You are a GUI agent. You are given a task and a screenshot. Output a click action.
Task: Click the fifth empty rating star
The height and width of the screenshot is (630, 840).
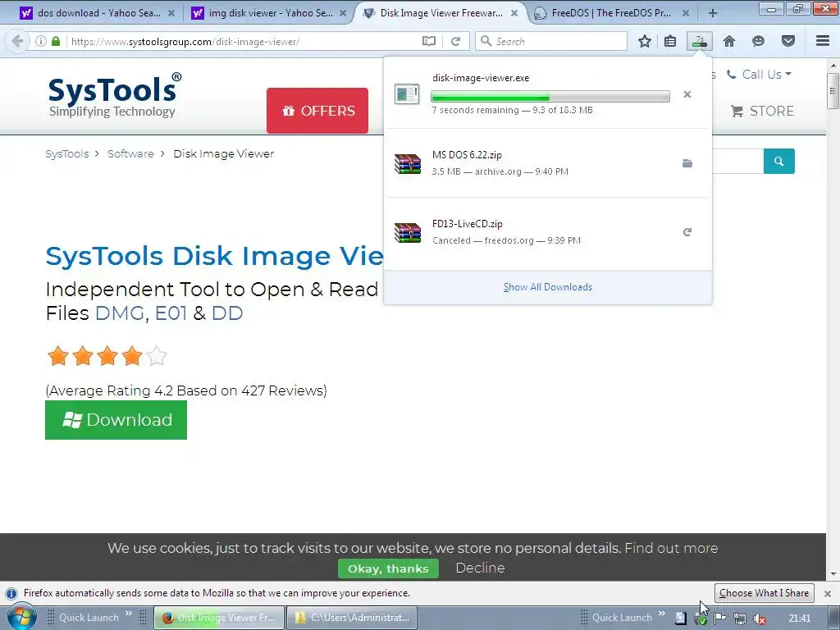pyautogui.click(x=157, y=356)
